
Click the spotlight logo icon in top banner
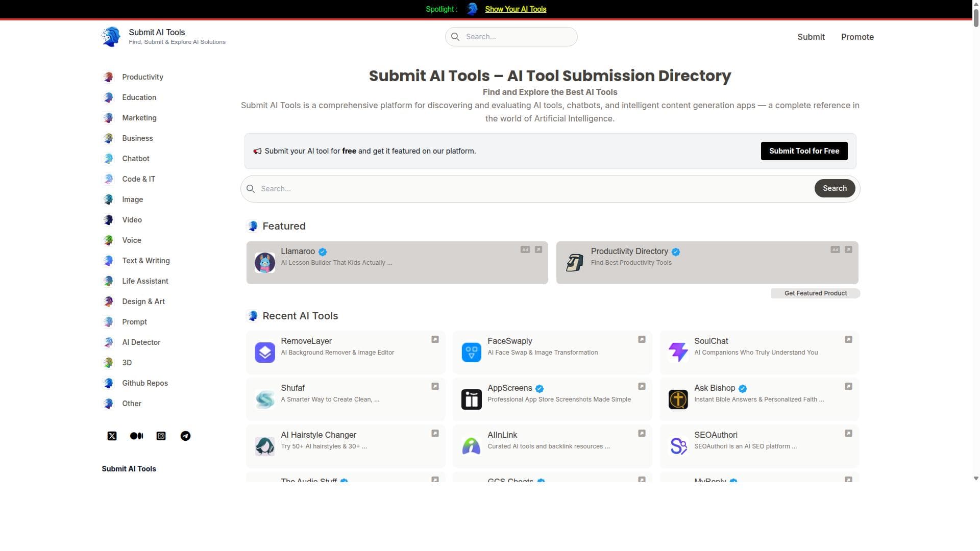(472, 9)
